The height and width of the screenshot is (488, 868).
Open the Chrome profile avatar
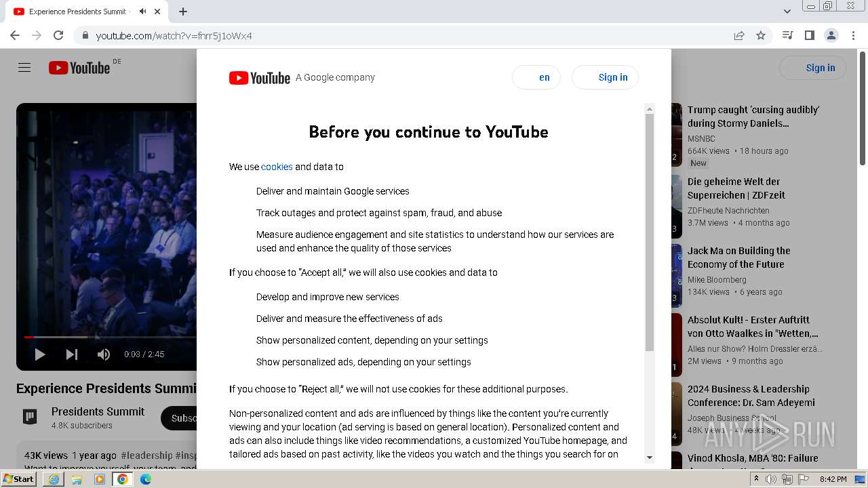click(831, 35)
